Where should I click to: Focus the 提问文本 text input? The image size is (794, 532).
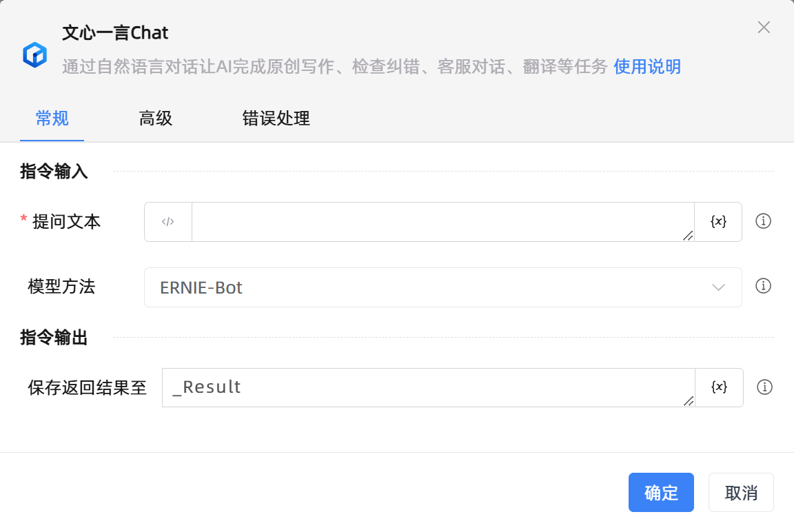coord(441,222)
